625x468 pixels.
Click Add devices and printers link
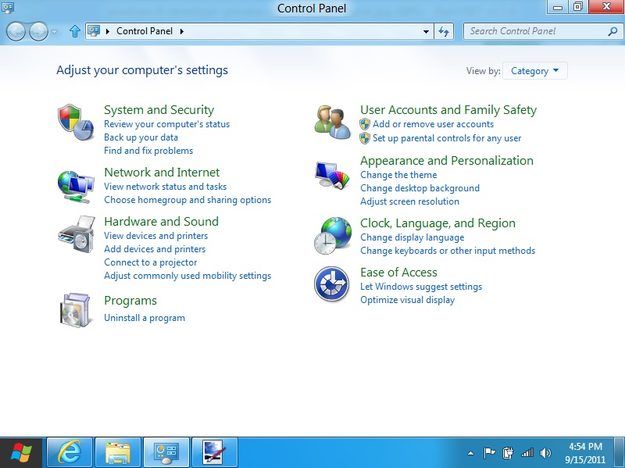click(155, 249)
